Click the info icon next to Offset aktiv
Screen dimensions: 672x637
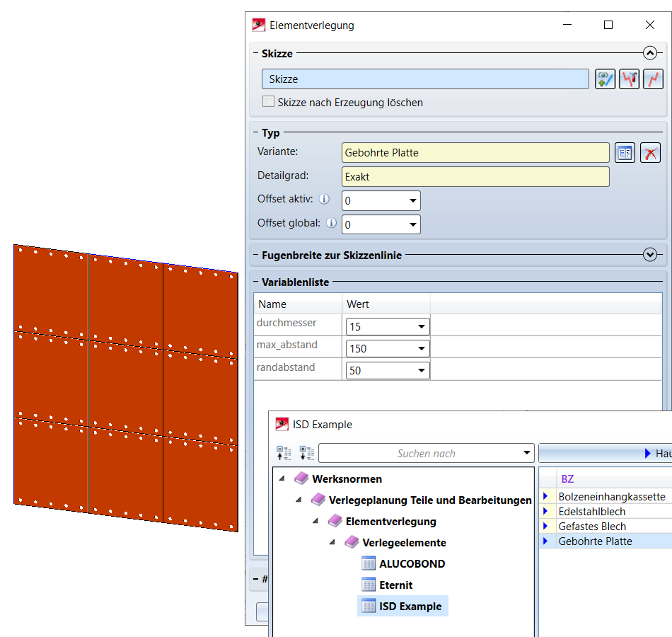[x=325, y=200]
